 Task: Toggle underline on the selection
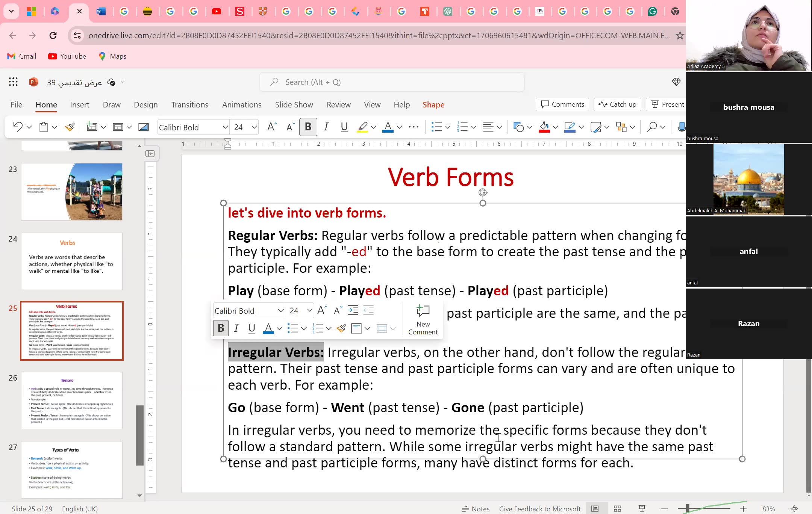click(x=344, y=127)
